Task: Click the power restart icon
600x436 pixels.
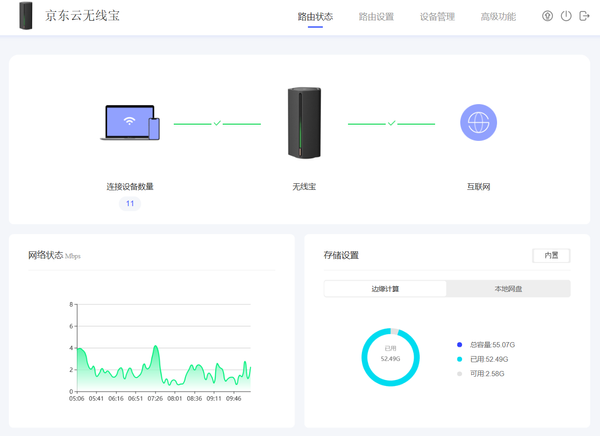Action: pos(566,16)
